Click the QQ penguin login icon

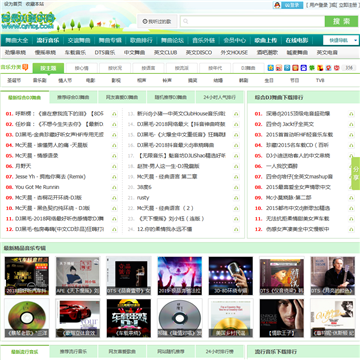coord(276,5)
